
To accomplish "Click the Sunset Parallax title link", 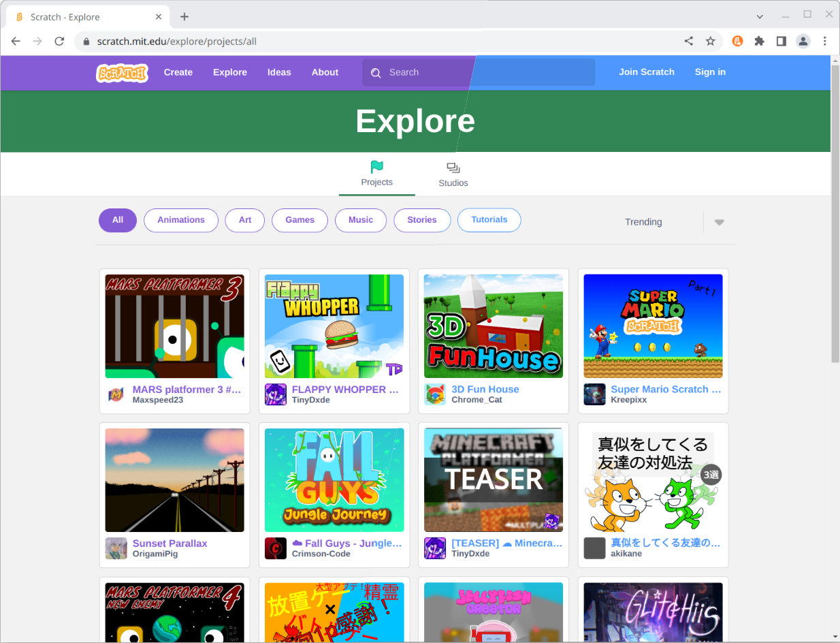I will click(170, 544).
